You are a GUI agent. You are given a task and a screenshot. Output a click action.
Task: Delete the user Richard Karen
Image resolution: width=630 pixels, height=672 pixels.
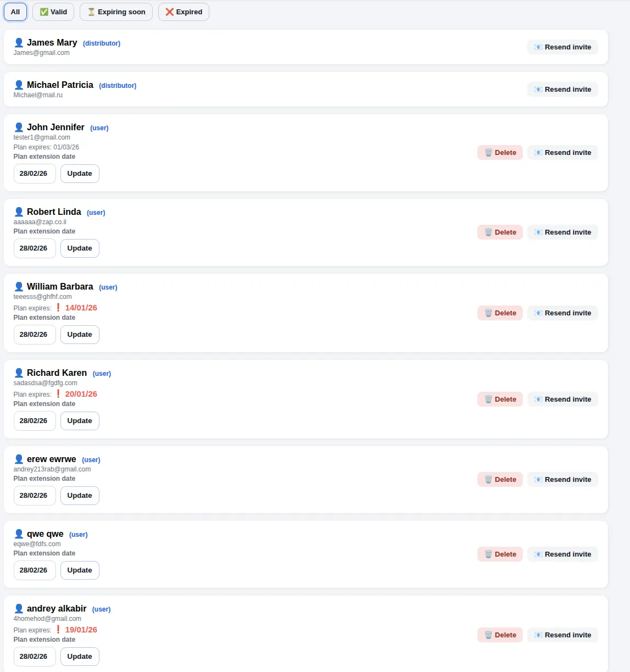(500, 399)
